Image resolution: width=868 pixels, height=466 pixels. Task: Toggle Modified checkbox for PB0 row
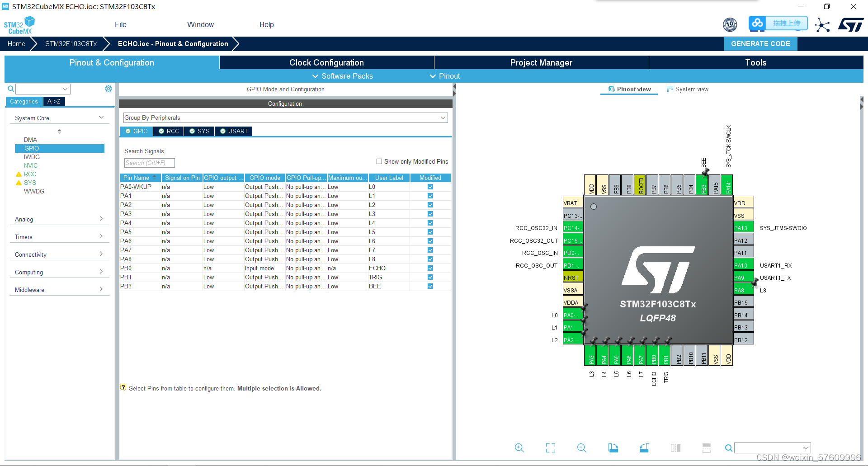coord(430,268)
